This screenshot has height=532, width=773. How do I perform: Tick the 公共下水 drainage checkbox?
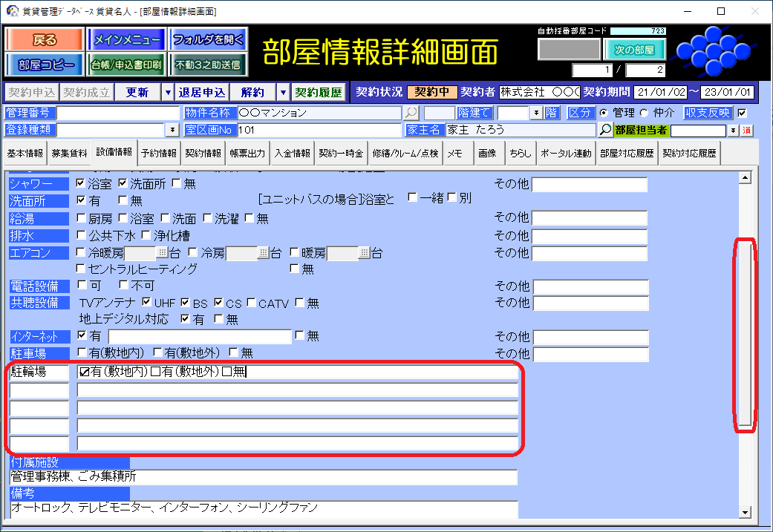pos(82,236)
